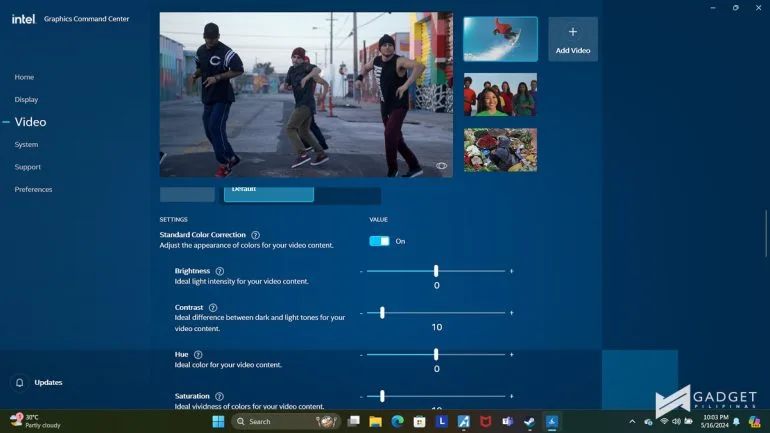Click the taskbar Search box
This screenshot has height=433, width=770.
tap(286, 422)
